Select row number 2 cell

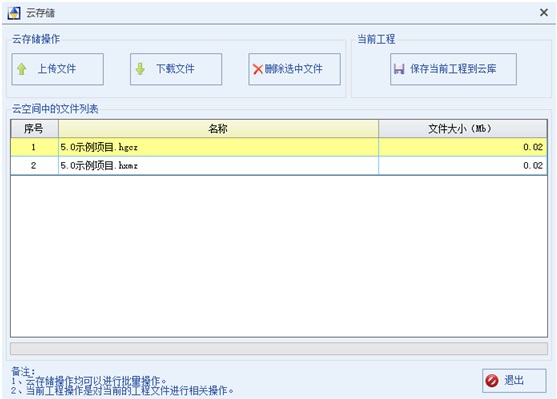click(x=34, y=166)
